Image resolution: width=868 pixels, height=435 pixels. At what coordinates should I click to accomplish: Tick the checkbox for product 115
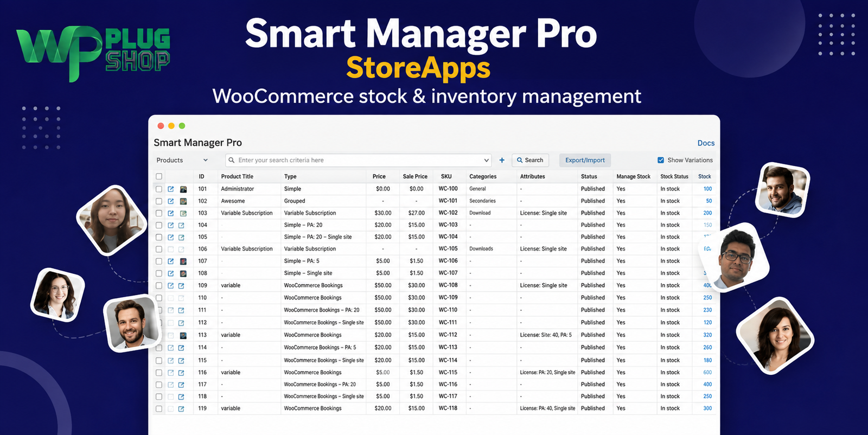point(159,361)
